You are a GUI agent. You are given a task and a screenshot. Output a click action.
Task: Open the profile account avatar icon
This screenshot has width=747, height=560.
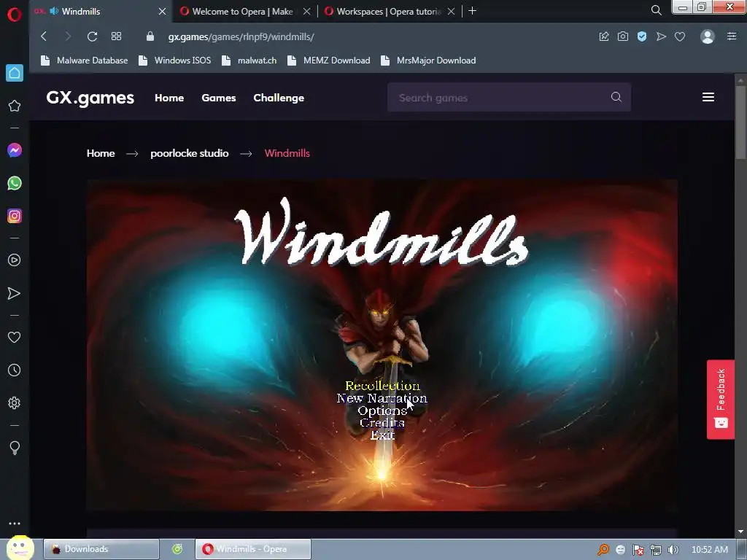coord(708,36)
